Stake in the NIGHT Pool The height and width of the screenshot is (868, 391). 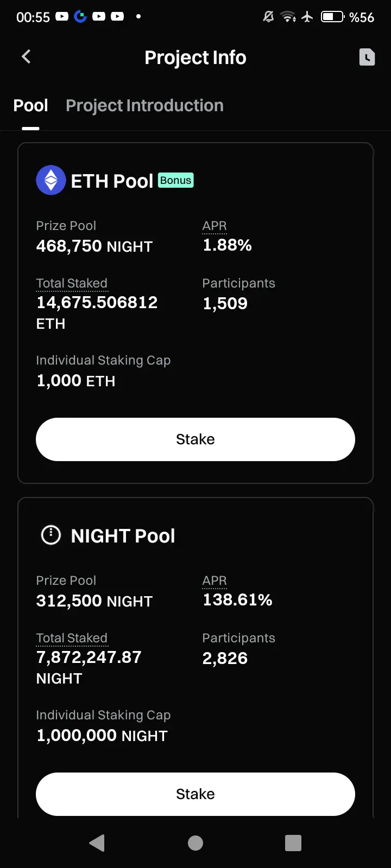(195, 794)
